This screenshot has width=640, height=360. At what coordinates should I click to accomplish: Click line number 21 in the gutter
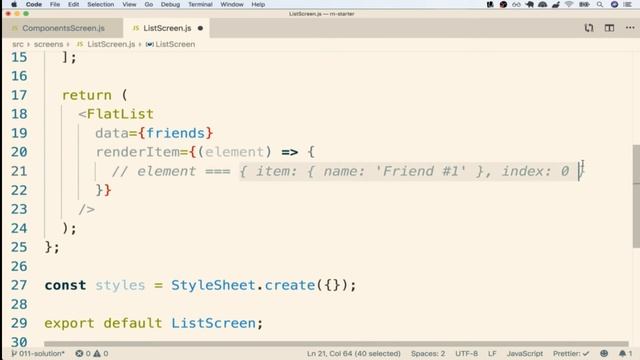click(19, 171)
